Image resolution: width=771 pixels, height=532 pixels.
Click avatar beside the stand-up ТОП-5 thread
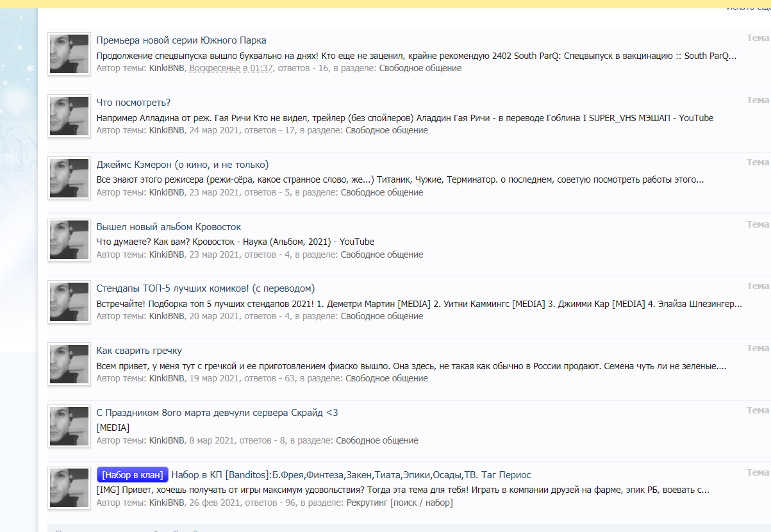tap(69, 302)
